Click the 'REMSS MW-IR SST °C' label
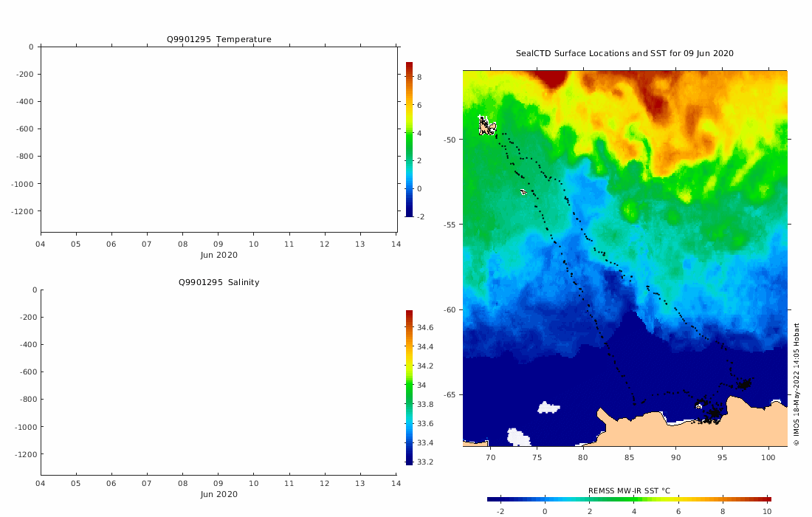 (x=629, y=490)
